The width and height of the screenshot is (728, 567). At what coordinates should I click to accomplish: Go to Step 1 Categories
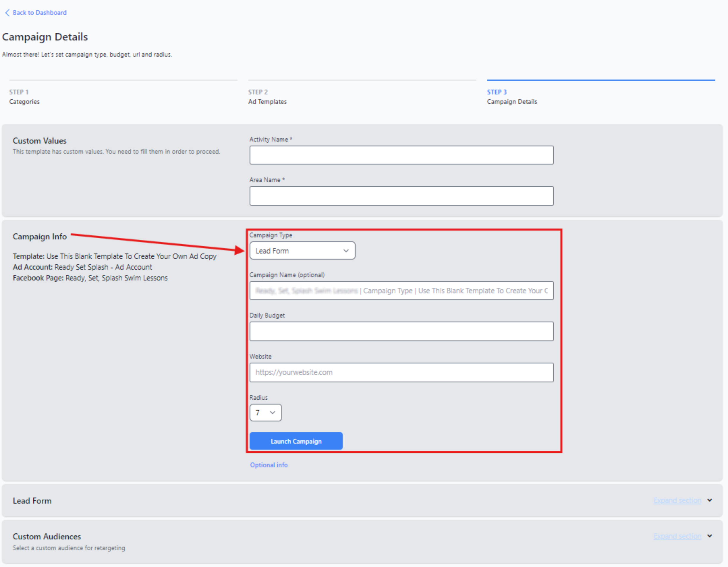pyautogui.click(x=24, y=97)
